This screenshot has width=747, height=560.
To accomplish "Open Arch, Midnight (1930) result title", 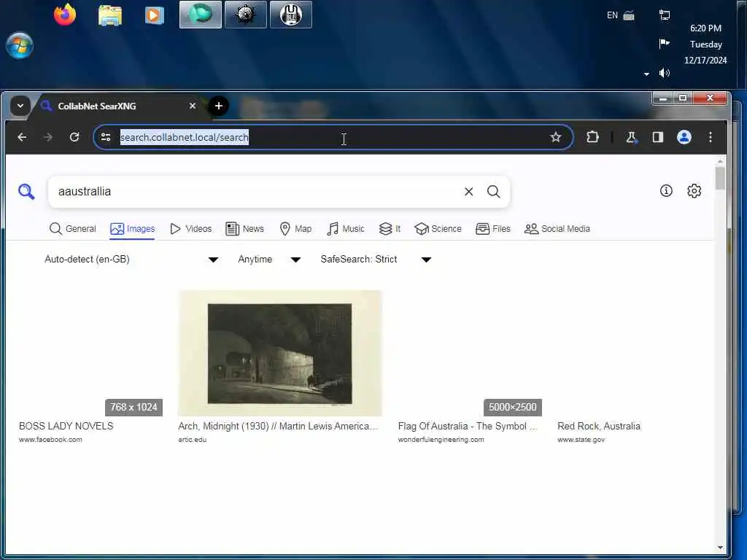I will [x=278, y=426].
